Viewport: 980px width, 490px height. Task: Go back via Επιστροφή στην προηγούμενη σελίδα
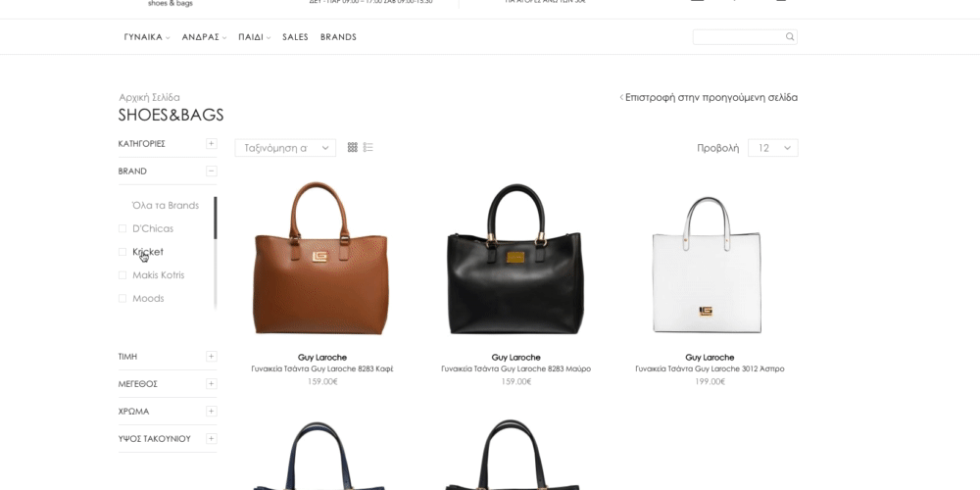pos(709,97)
